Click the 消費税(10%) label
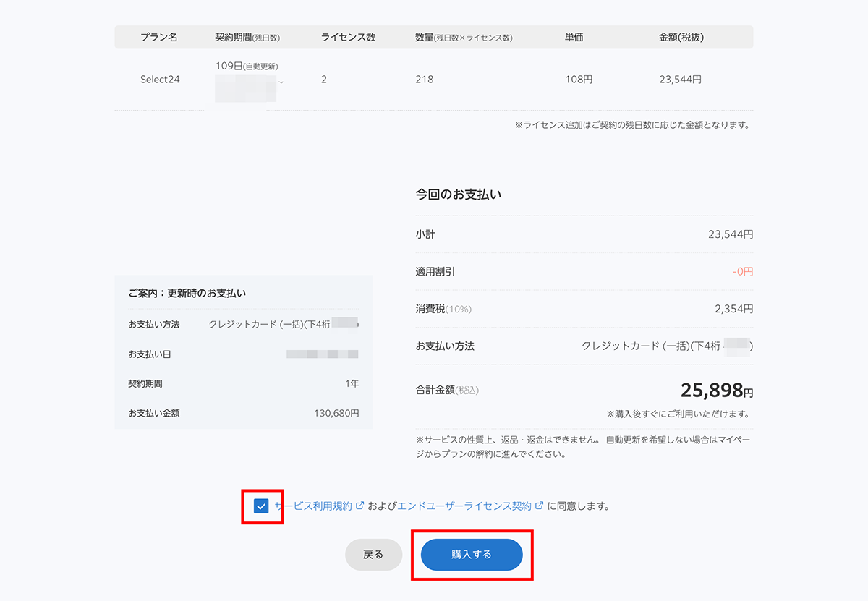The height and width of the screenshot is (601, 868). pyautogui.click(x=443, y=309)
